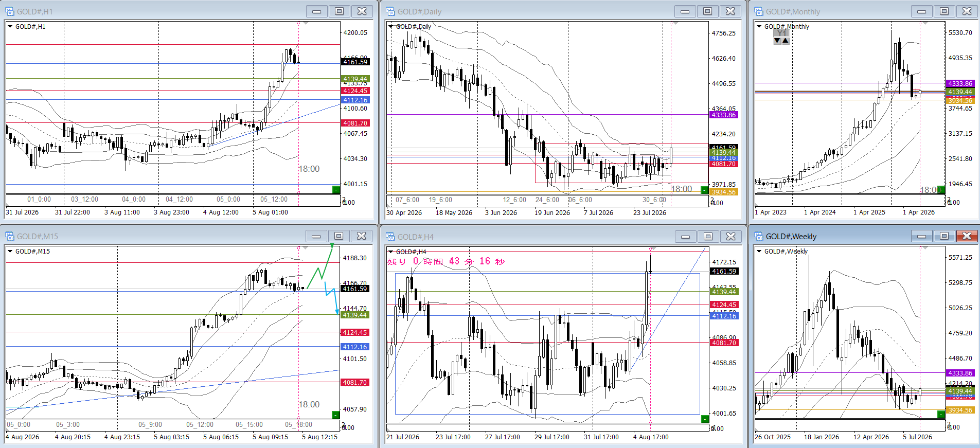The image size is (980, 448).
Task: Open the GOLD#,H4 chart label triangle
Action: 391,252
